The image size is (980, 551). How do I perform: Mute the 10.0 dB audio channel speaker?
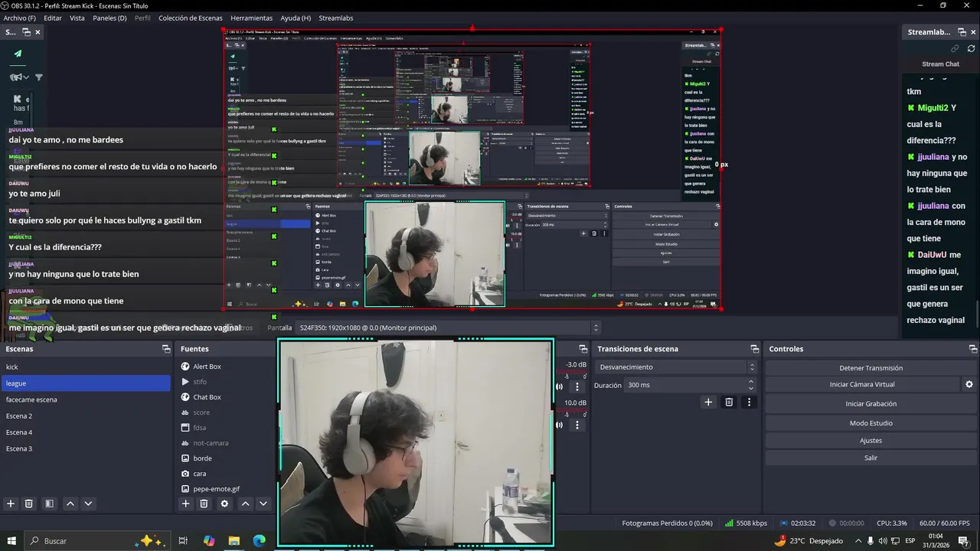(x=559, y=425)
